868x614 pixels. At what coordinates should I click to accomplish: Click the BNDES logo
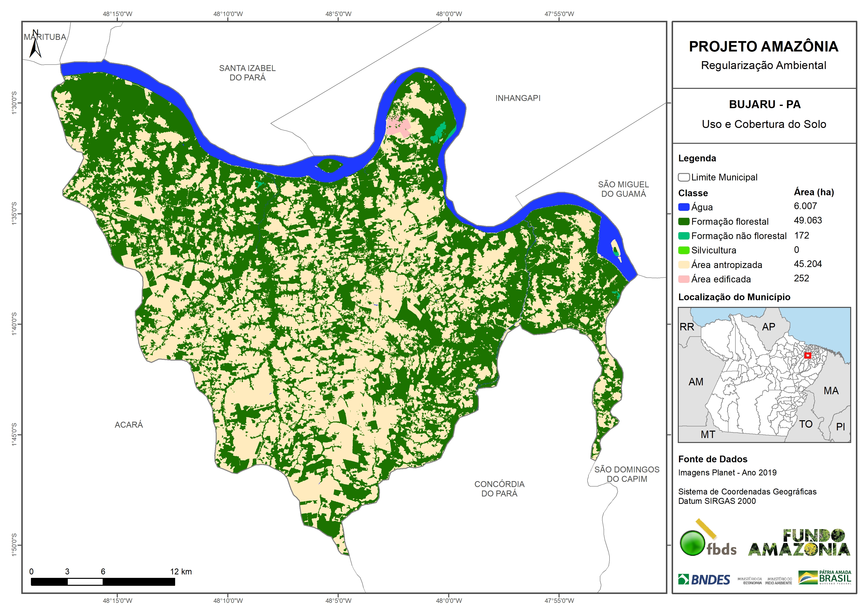pyautogui.click(x=704, y=580)
